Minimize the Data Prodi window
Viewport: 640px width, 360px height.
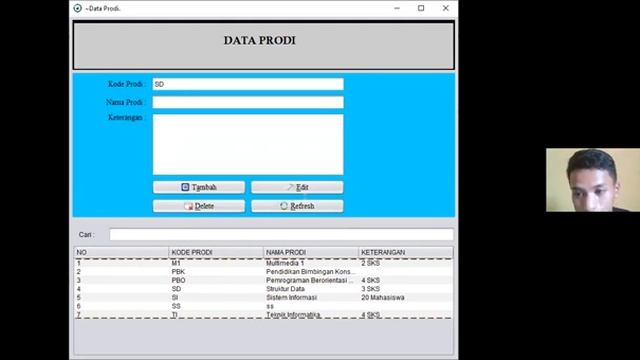(397, 8)
